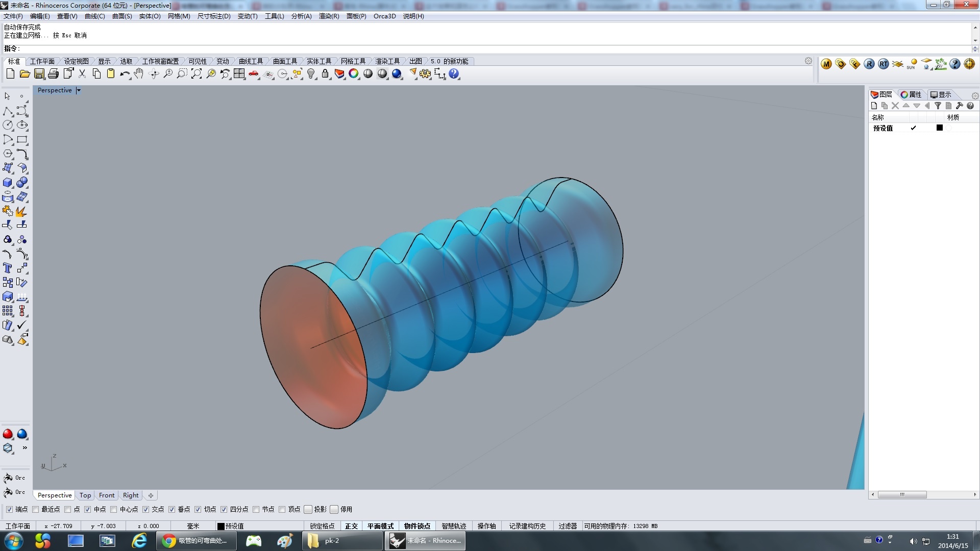Click the layers panel horizontal scrollbar

(x=902, y=494)
